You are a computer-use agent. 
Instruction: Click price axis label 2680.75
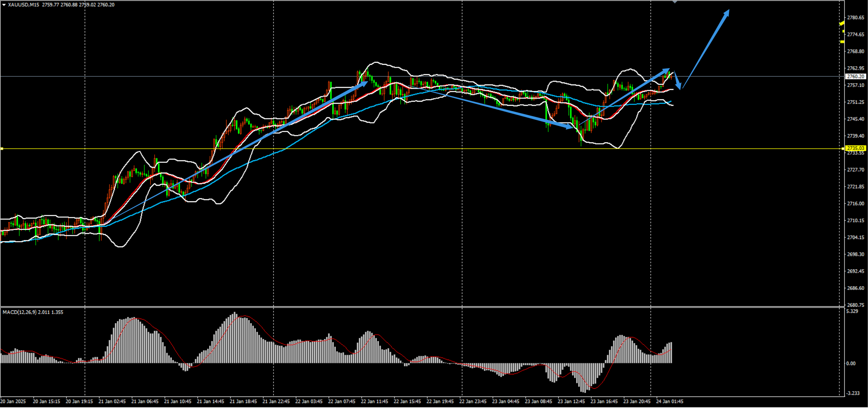(856, 305)
